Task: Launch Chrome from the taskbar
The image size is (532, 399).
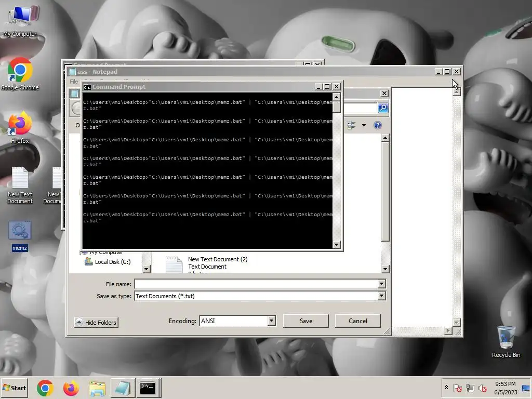Action: pos(45,388)
